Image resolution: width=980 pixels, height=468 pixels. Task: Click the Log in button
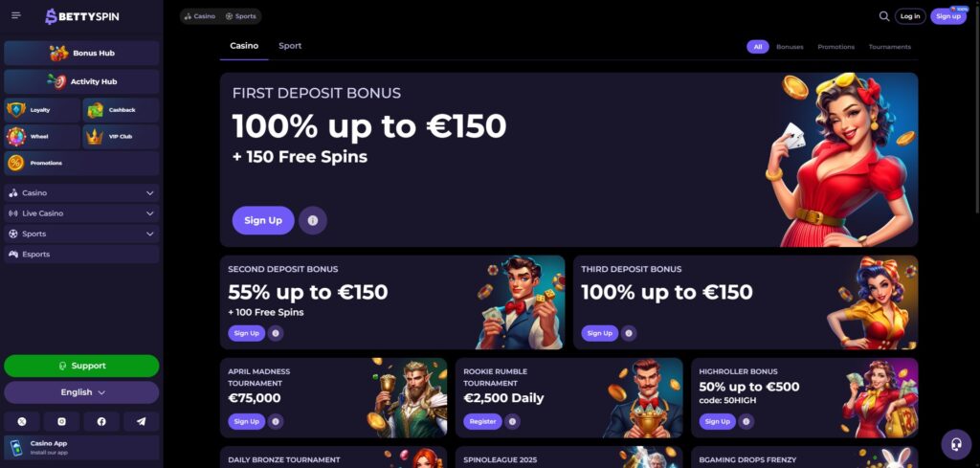coord(910,16)
